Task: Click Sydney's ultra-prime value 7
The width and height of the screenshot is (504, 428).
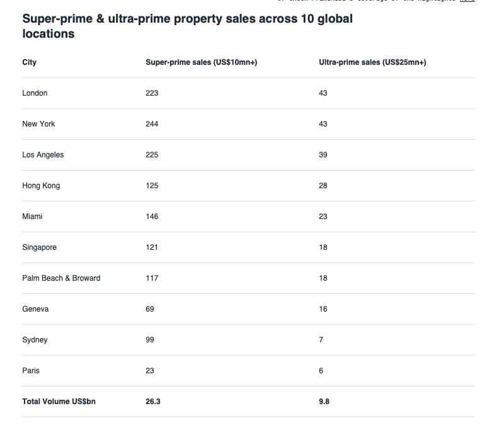Action: (x=321, y=340)
